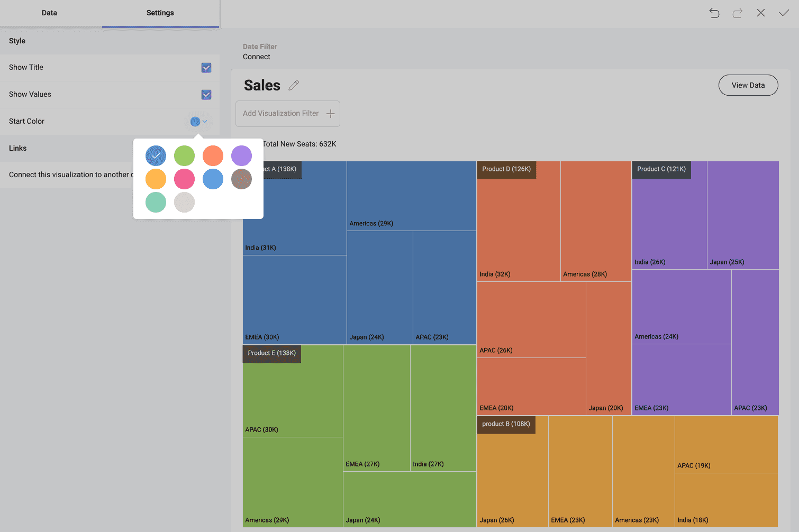Click the Product E (138K) header
Viewport: 799px width, 532px height.
272,353
